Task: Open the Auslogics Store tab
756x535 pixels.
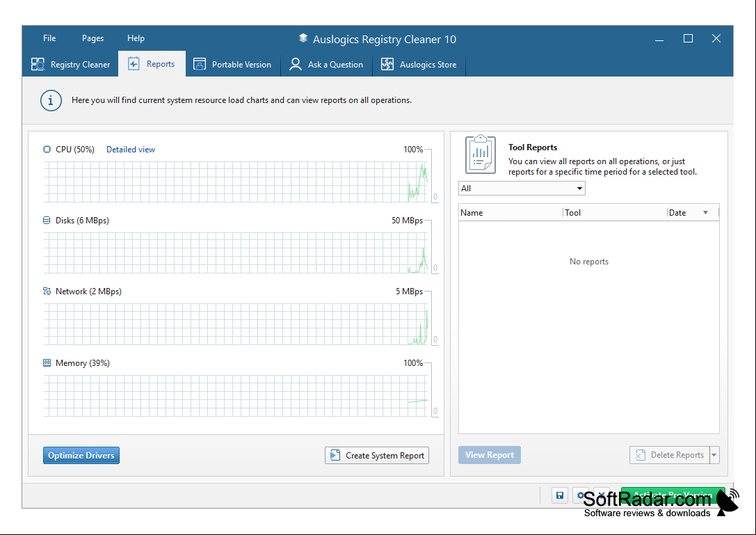Action: (419, 64)
